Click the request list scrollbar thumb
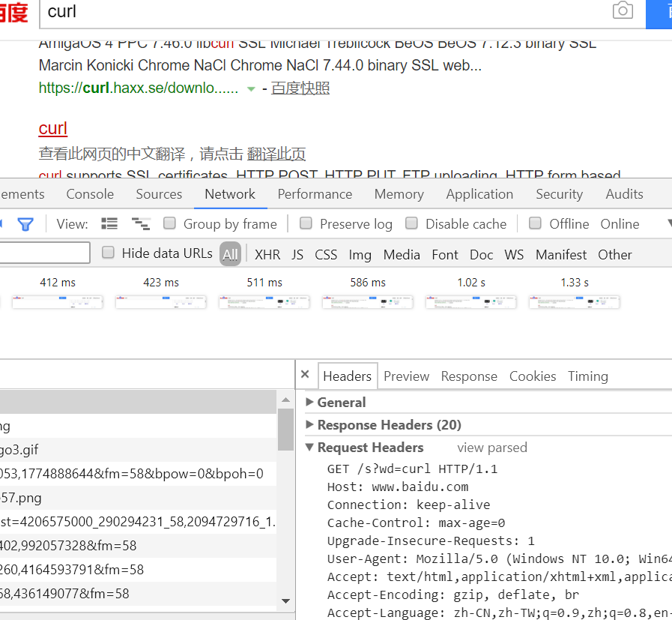 [286, 430]
